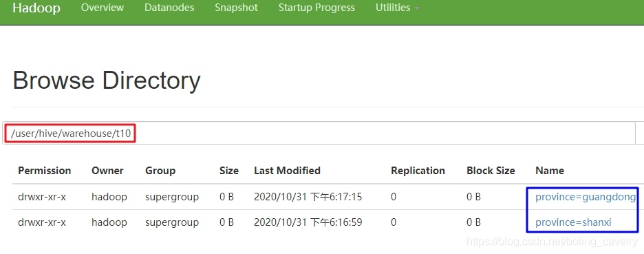Click the Name column header
Screen dimensions: 644x254
click(x=550, y=171)
